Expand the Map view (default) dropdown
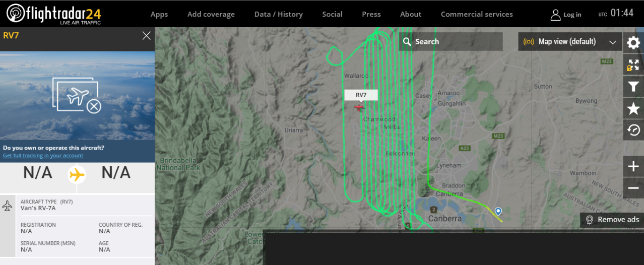 coord(570,42)
